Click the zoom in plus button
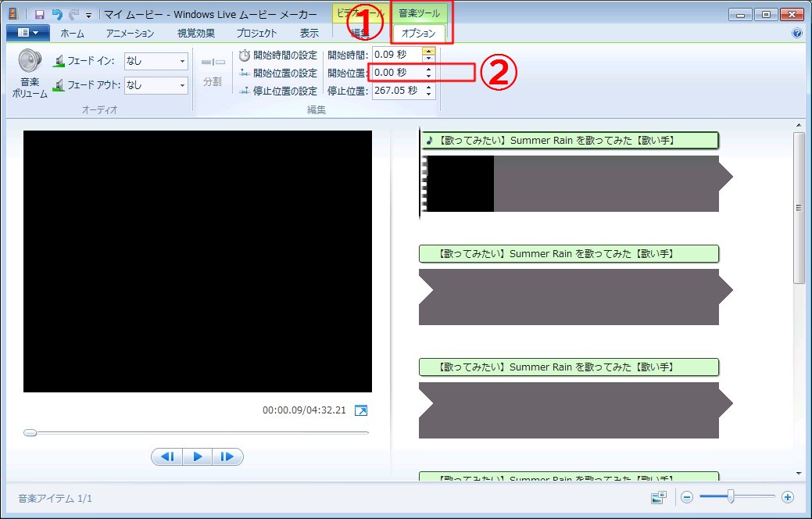 tap(788, 497)
